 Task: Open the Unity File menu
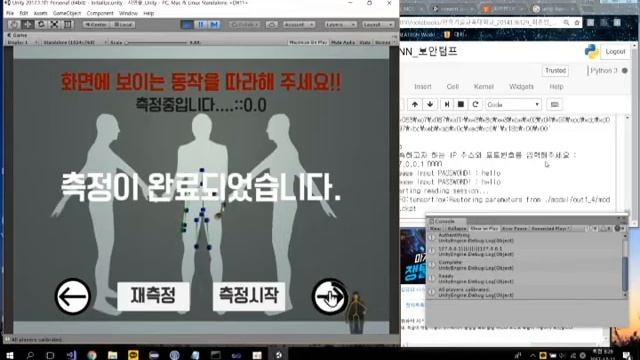coord(10,13)
